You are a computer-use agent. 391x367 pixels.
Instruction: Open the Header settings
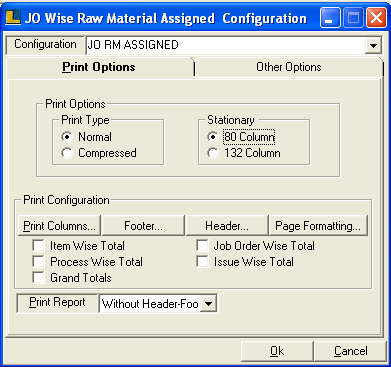(227, 226)
